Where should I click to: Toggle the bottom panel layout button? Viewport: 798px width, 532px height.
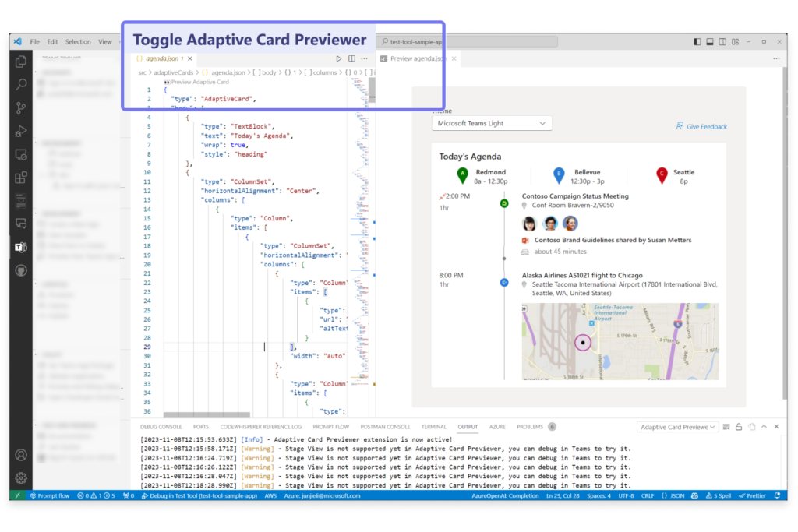(710, 42)
